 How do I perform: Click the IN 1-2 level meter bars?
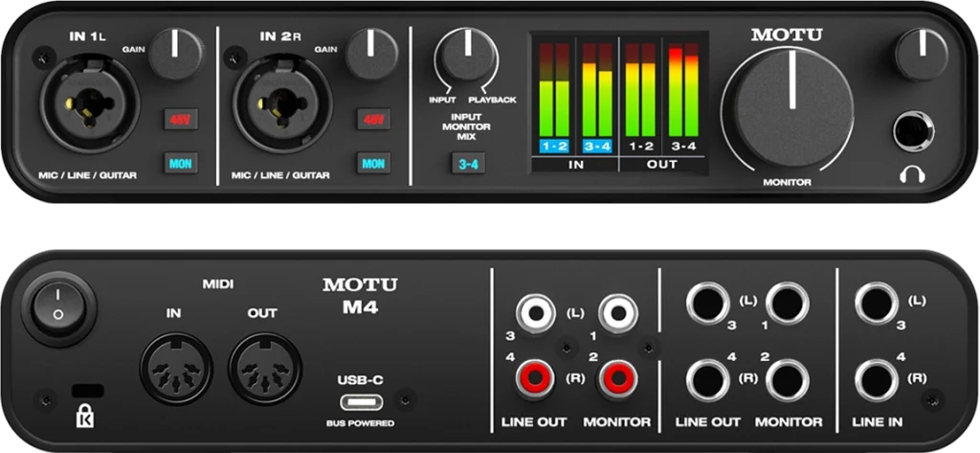pyautogui.click(x=554, y=89)
